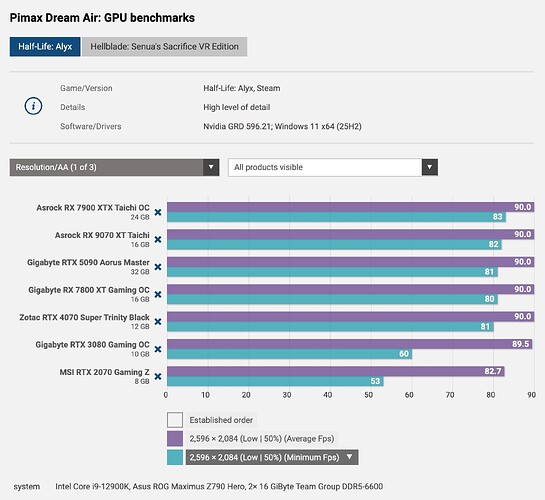Viewport: 545px width, 500px height.
Task: Click the 83 minimum fps bar
Action: [336, 217]
